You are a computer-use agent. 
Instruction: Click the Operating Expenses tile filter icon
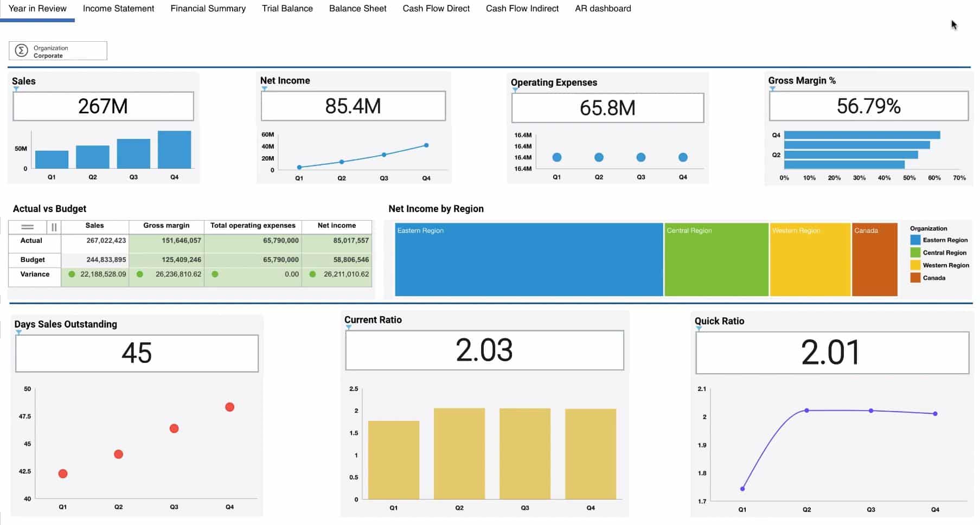point(515,90)
